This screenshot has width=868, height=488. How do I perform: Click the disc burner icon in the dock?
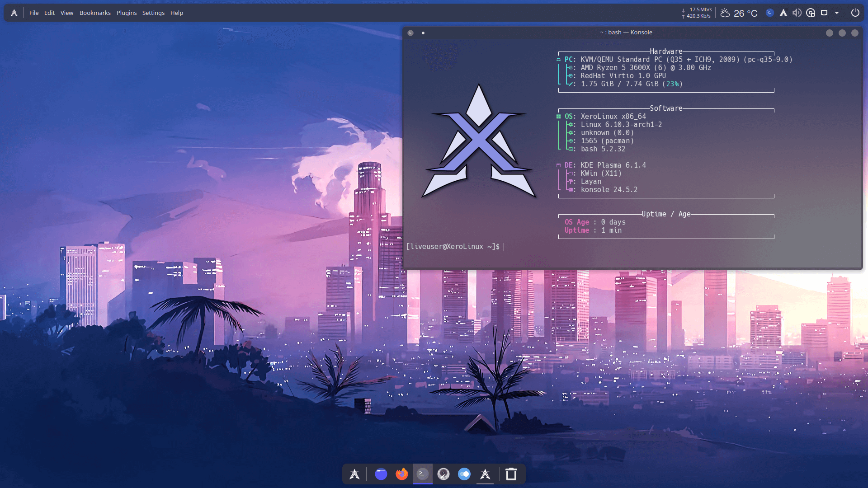444,474
